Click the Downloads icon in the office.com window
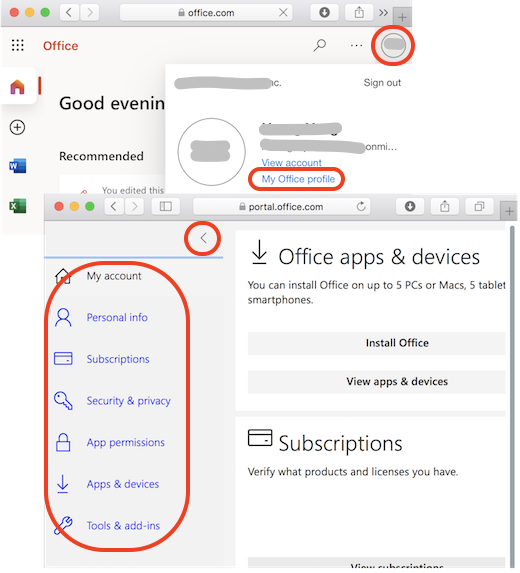Viewport: 520px width, 573px height. 324,13
